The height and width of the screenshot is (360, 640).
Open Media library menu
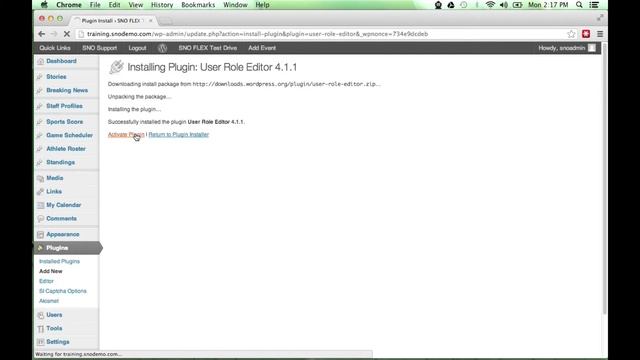click(55, 178)
